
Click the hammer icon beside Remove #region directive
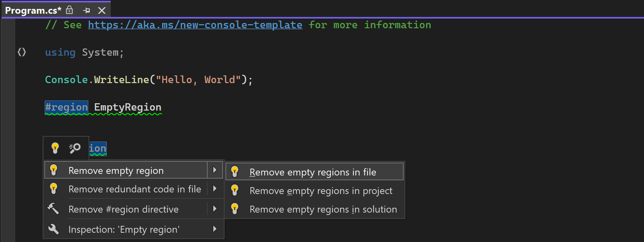pyautogui.click(x=53, y=209)
